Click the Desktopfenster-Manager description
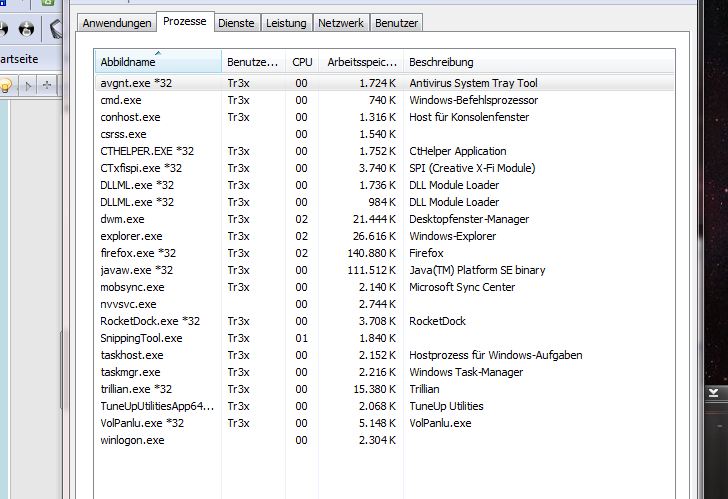The image size is (728, 499). 469,219
